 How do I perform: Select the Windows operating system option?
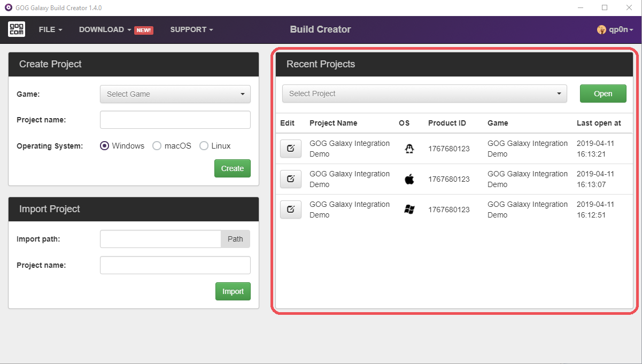105,146
